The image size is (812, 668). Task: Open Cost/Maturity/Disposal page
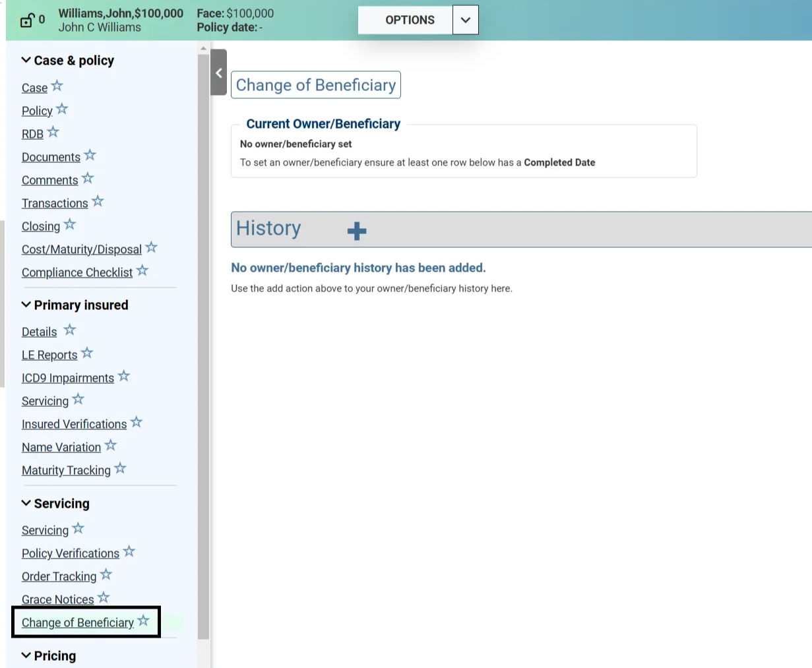click(x=81, y=249)
